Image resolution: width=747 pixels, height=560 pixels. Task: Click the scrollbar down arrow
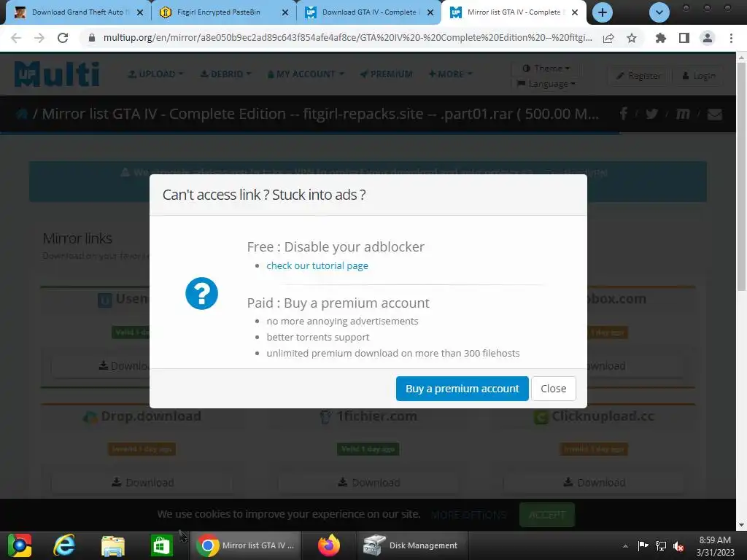pos(741,525)
